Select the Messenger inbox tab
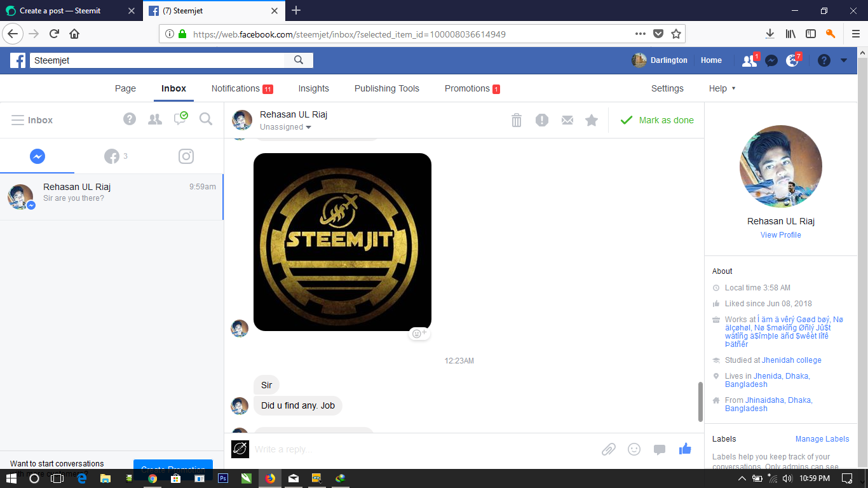Screen dimensions: 868x488 [37, 156]
